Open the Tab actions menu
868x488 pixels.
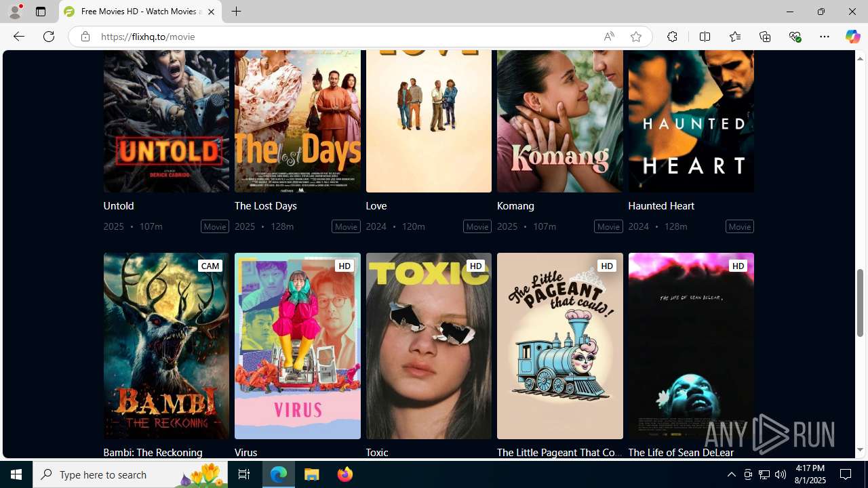(x=41, y=12)
